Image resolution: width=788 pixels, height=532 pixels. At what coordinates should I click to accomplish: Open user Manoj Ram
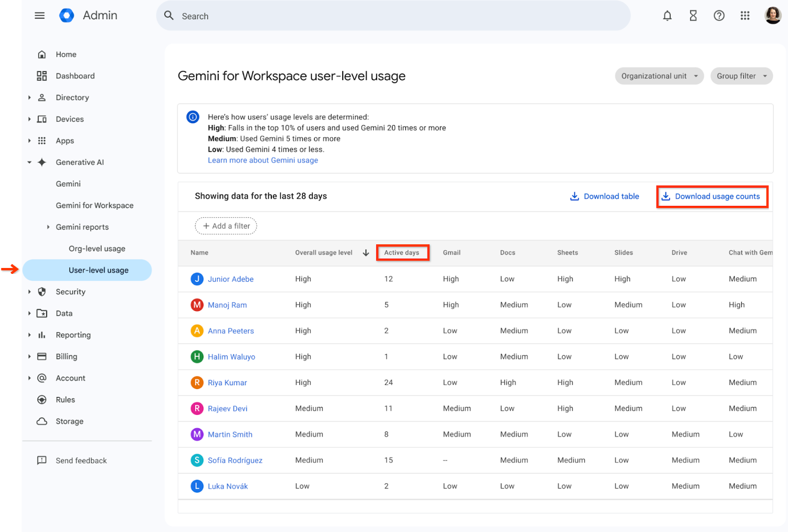tap(227, 305)
